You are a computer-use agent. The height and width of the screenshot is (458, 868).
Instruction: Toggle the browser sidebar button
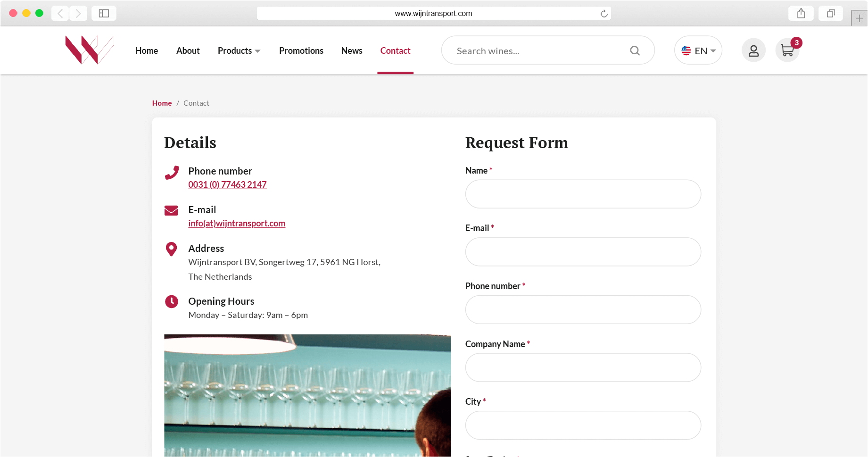(x=104, y=13)
